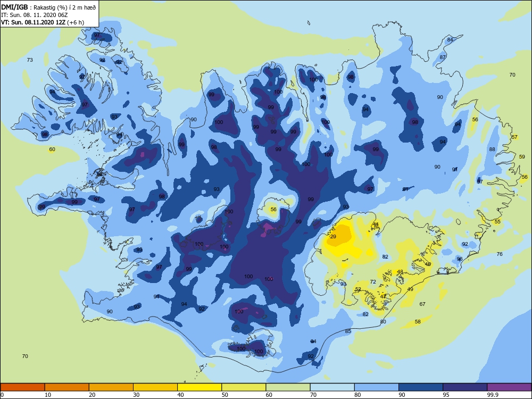532x399 pixels.
Task: Click the humidity value 84 on the map
Action: (x=450, y=39)
